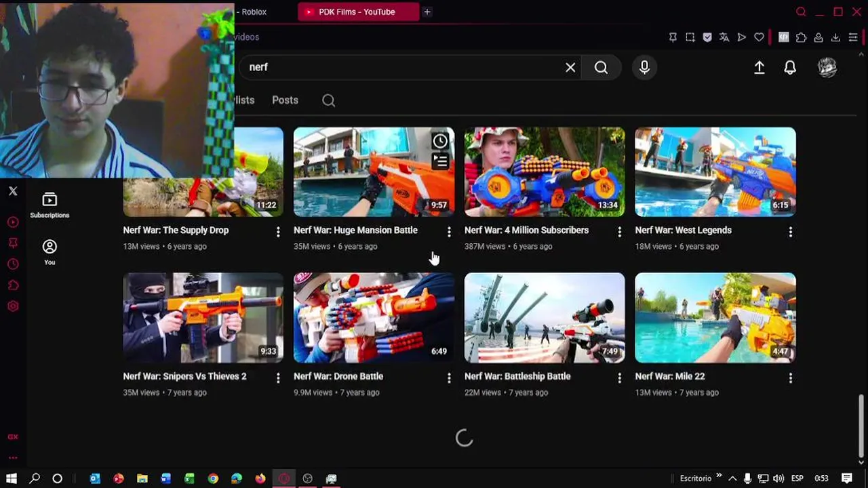Viewport: 868px width, 488px height.
Task: Open a new tab with the plus button
Action: tap(427, 12)
